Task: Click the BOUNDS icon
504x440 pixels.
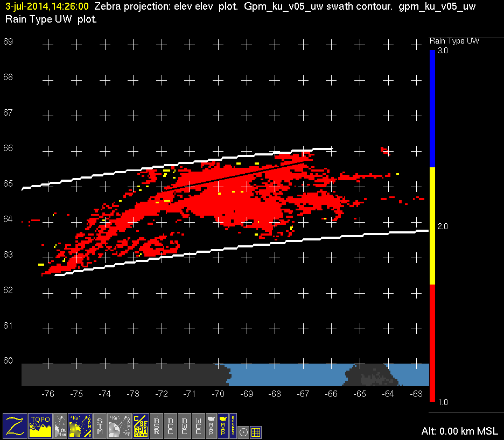Action: tap(233, 425)
